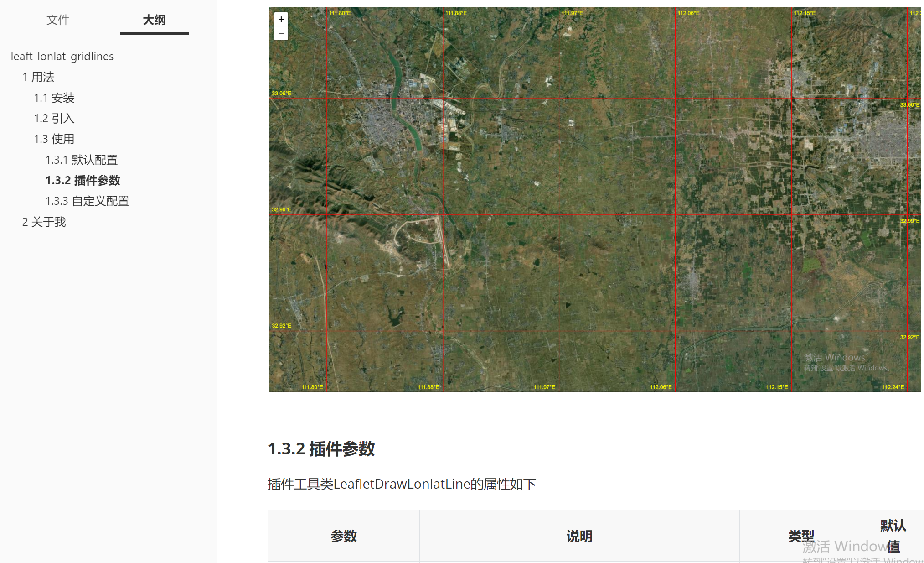Click the 类型 table column header
924x563 pixels.
click(801, 536)
